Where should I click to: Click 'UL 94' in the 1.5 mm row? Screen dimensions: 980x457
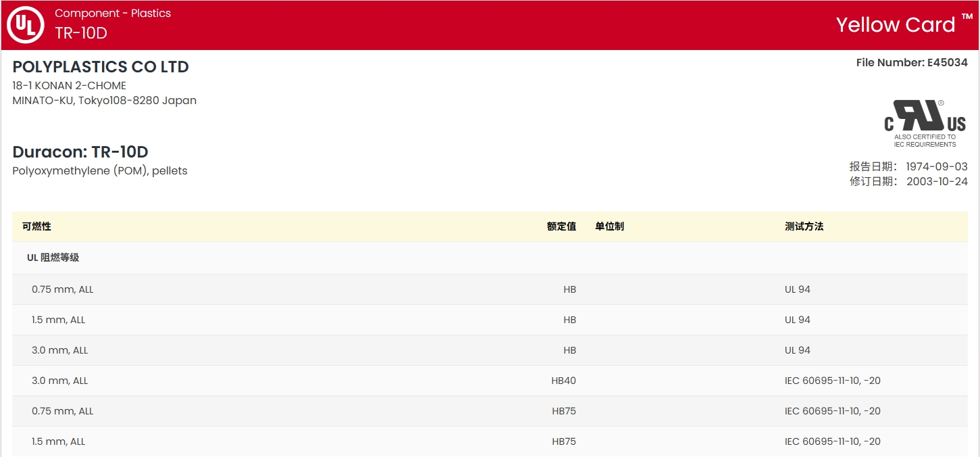pos(798,320)
